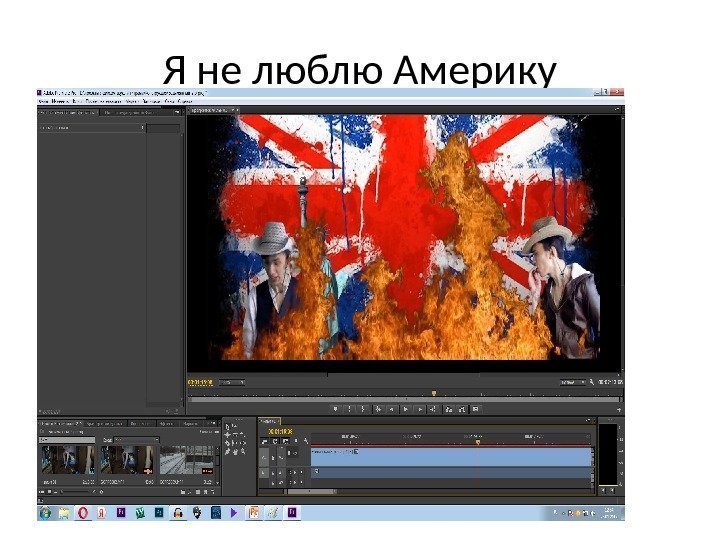Click the timeline horizontal zoom scrollbar
Viewport: 720px width, 540px height.
pos(309,491)
